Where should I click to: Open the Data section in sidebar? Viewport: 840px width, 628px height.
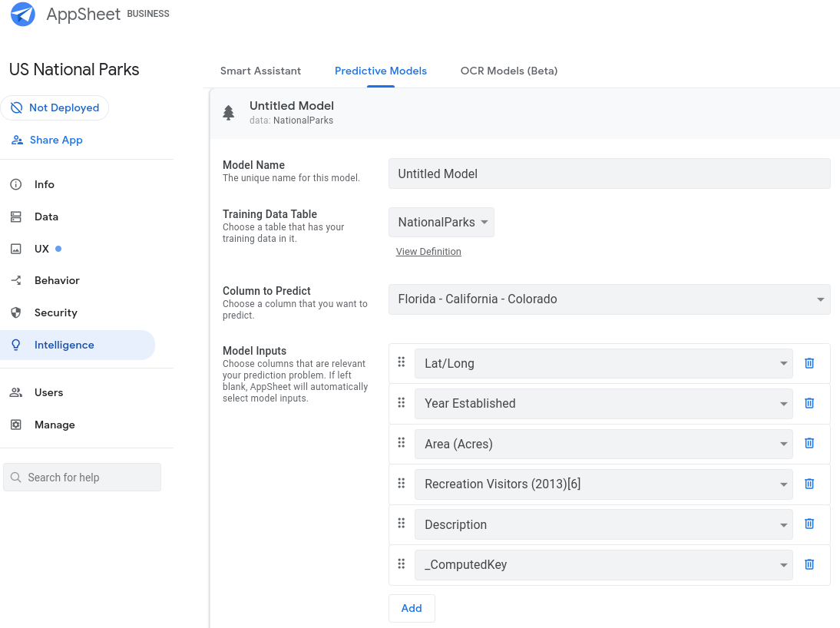point(46,216)
